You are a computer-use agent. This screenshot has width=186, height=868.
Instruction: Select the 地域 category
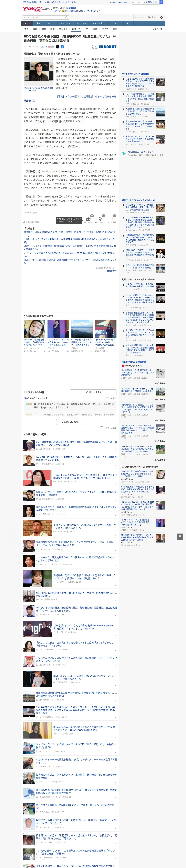(114, 29)
